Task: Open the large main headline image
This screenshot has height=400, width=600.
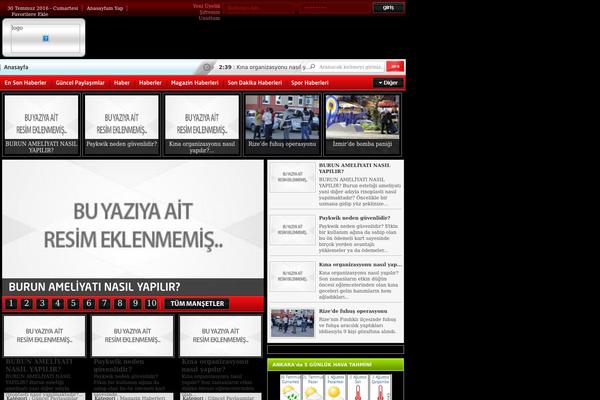Action: point(133,219)
